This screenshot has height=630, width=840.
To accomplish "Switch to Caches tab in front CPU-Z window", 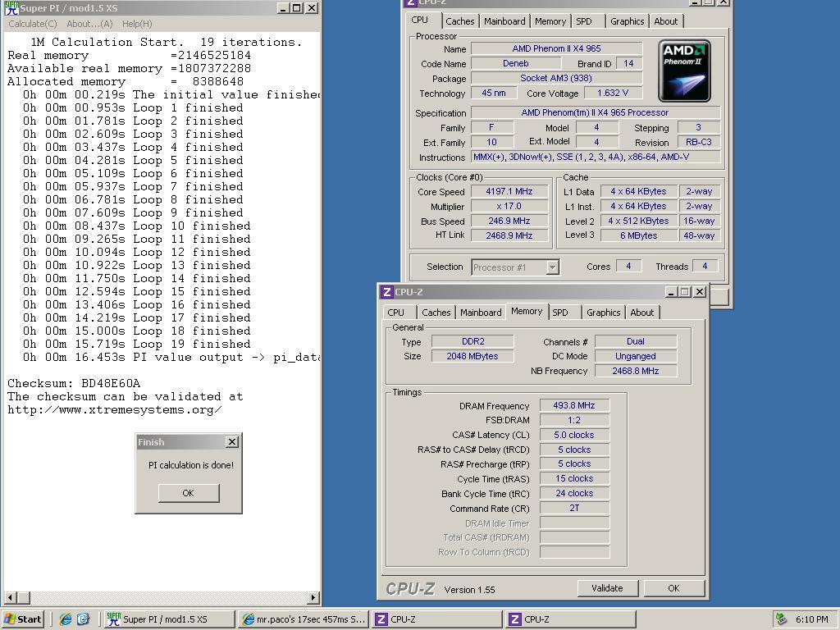I will pyautogui.click(x=436, y=313).
